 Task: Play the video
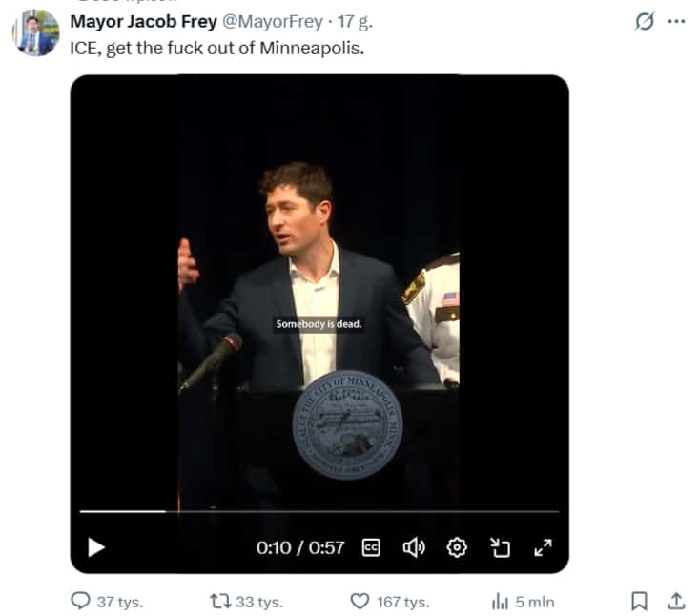click(x=96, y=547)
